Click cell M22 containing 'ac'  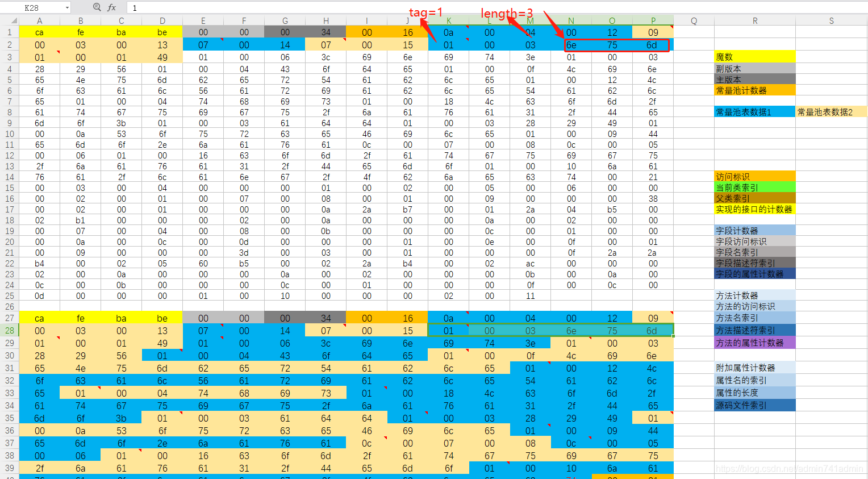tap(531, 264)
